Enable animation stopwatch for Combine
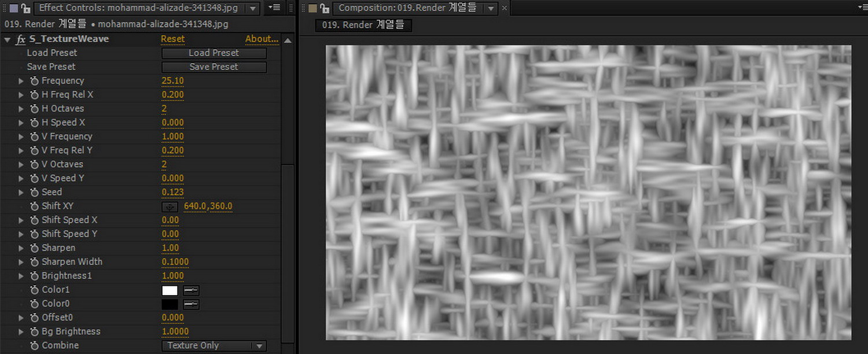Image resolution: width=868 pixels, height=354 pixels. pos(34,345)
